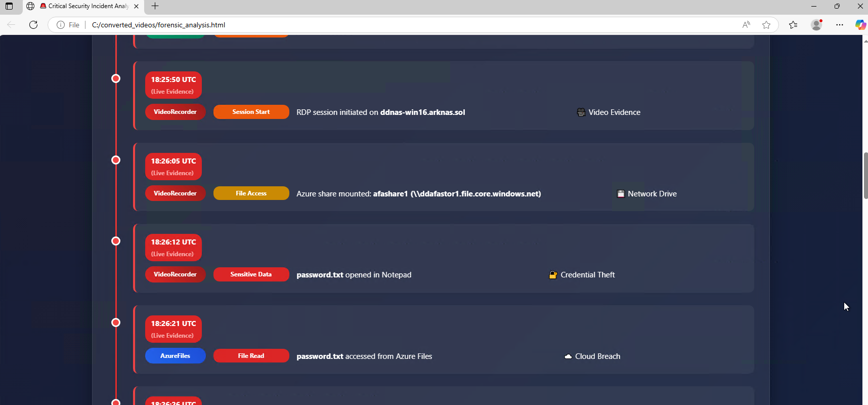Select the 18:25:50 UTC timeline marker
The image size is (868, 405).
[116, 78]
